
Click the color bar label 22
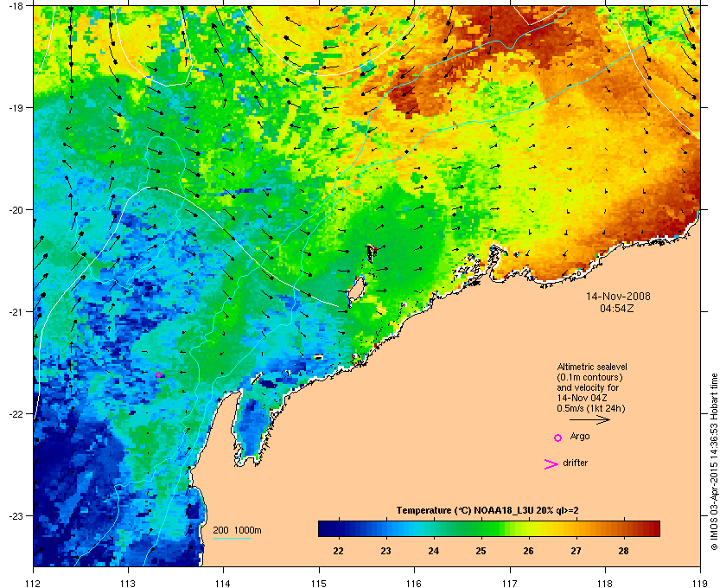point(339,551)
